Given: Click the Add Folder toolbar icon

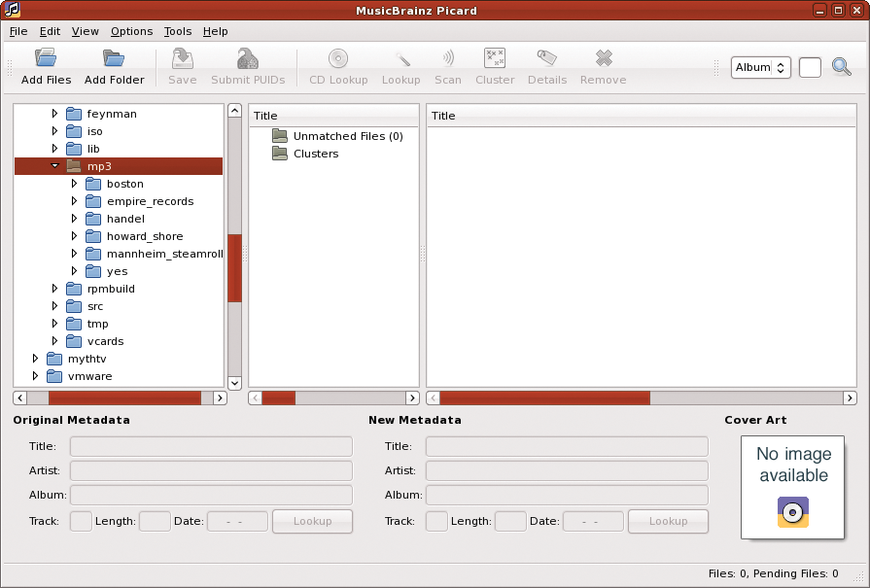Looking at the screenshot, I should click(x=114, y=57).
